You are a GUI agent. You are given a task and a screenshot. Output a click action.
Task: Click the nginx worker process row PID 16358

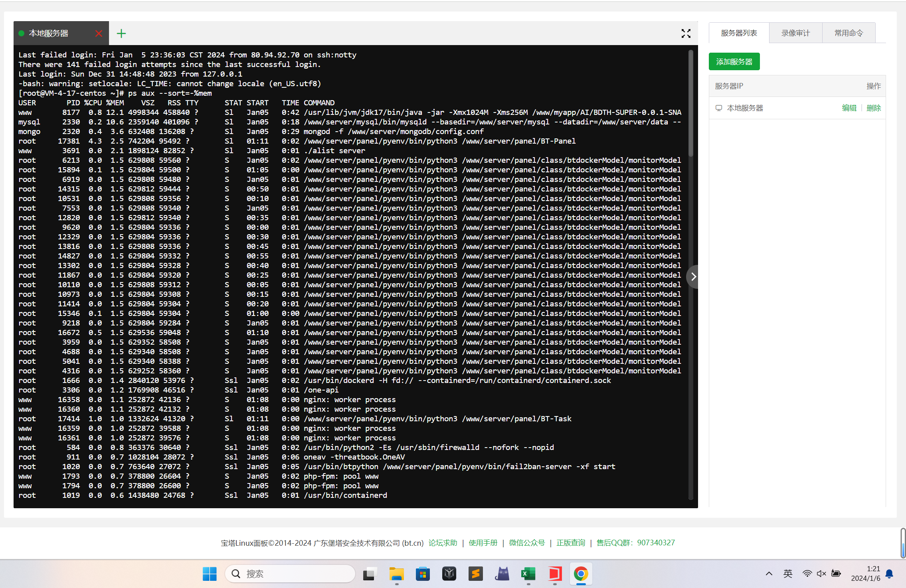tap(207, 400)
